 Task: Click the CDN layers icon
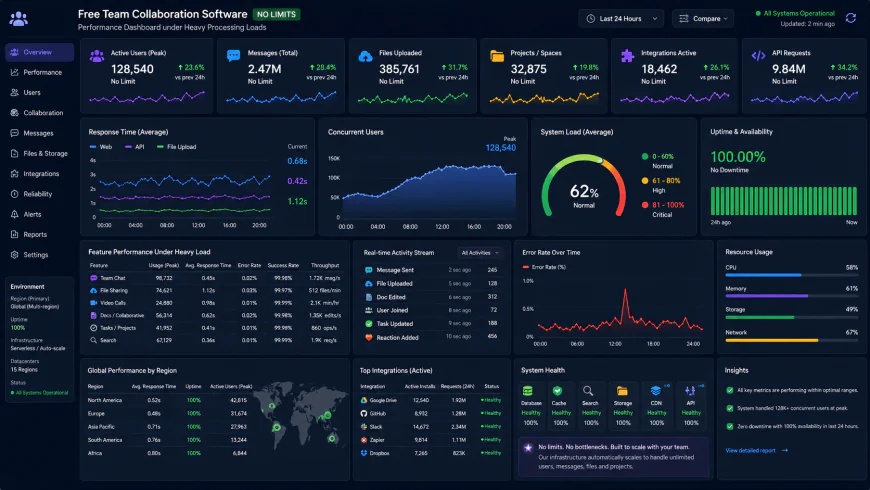(655, 391)
